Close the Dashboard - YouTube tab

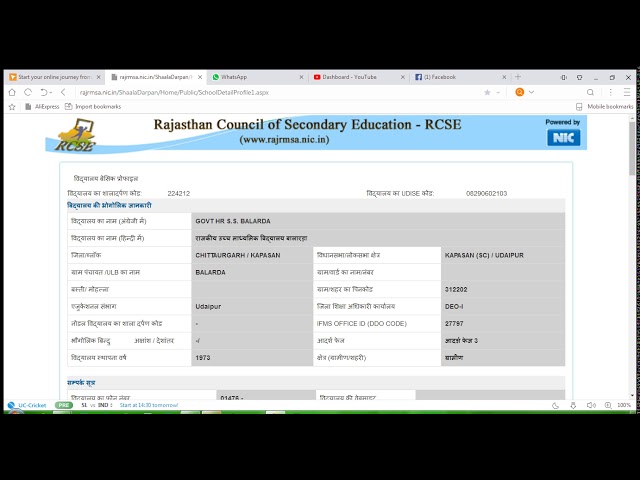tap(402, 77)
